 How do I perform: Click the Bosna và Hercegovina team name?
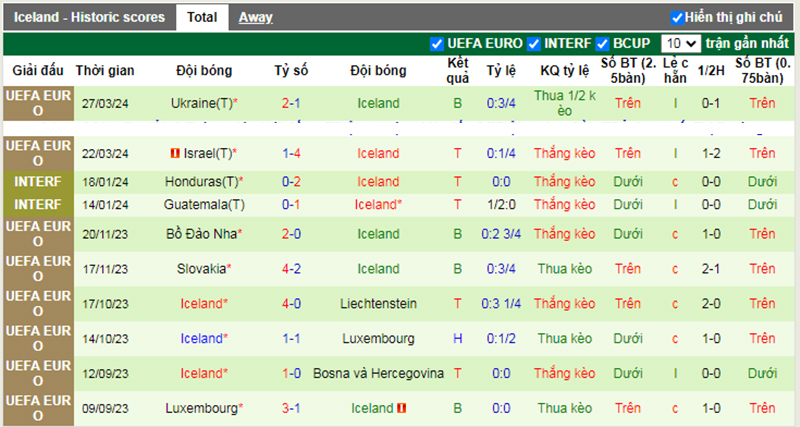pyautogui.click(x=378, y=373)
